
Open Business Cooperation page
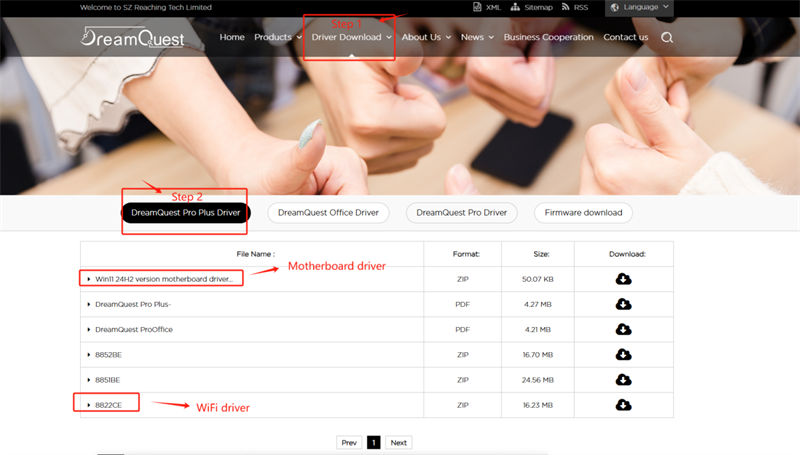click(548, 37)
